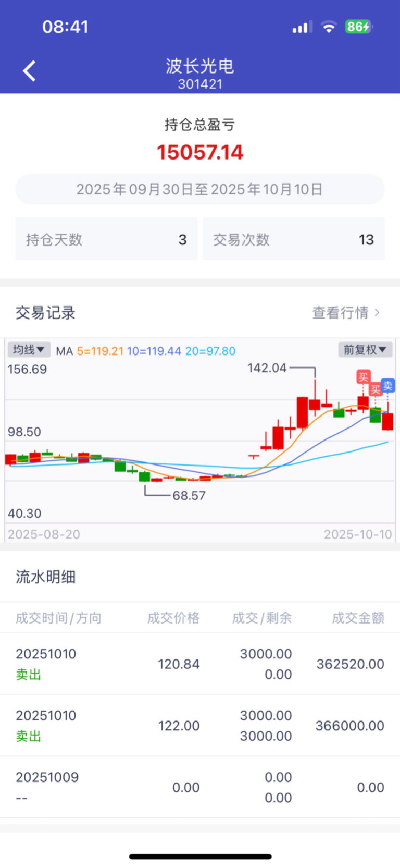The image size is (400, 868).
Task: Tap the battery indicator in status bar
Action: pos(358,27)
